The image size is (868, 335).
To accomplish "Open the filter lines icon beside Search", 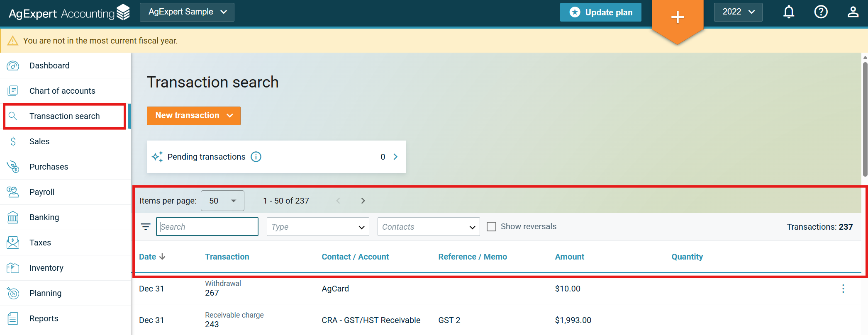I will pos(146,227).
